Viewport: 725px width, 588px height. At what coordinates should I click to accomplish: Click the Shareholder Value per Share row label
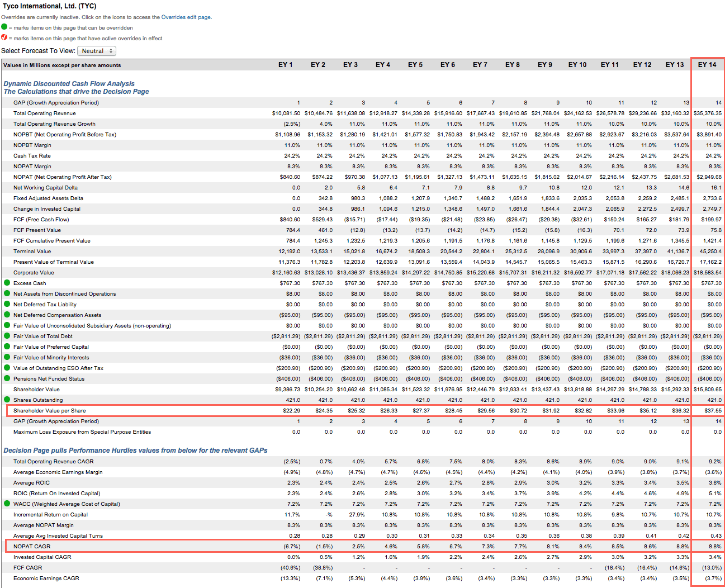pos(50,411)
